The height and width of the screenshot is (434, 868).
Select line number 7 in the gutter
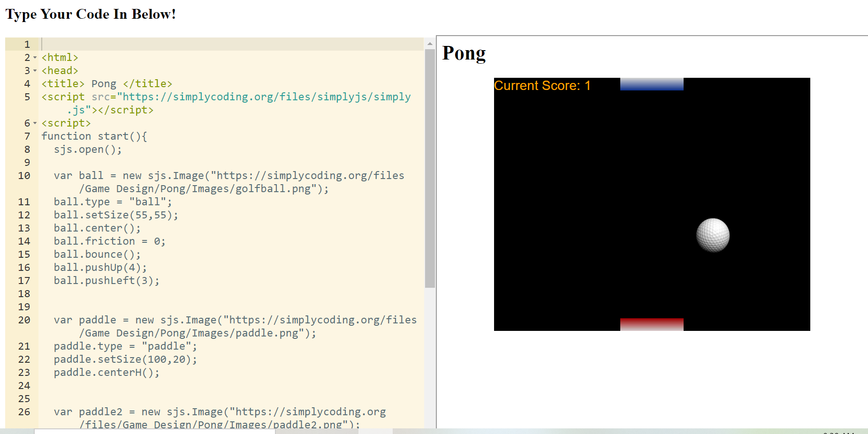(x=27, y=136)
